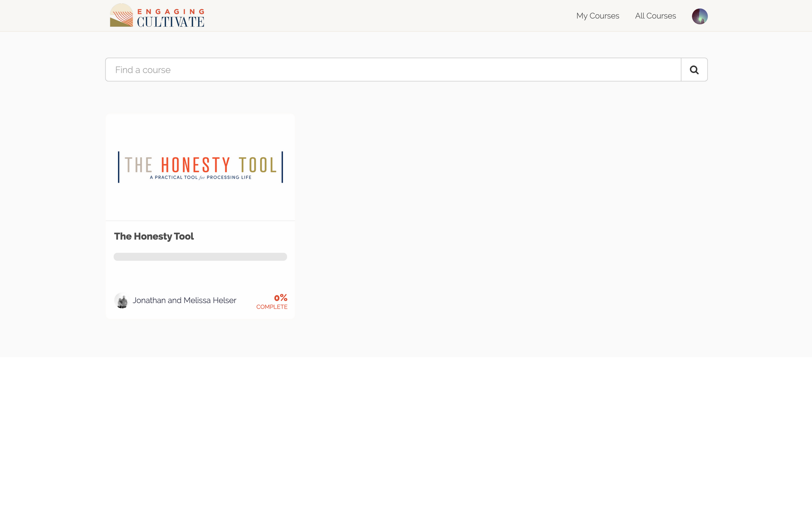Click the Engaging Cultivate logo
812x522 pixels.
[157, 16]
